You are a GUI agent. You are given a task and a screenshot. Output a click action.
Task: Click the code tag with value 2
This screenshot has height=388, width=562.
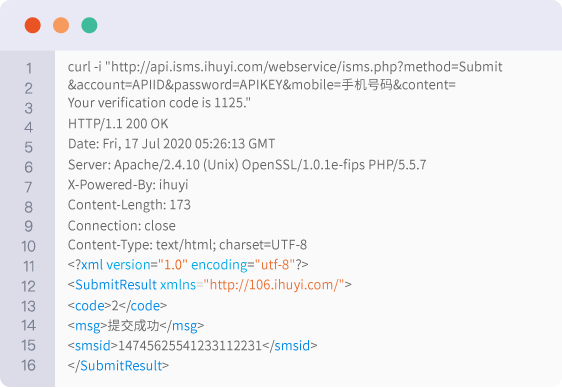click(117, 306)
